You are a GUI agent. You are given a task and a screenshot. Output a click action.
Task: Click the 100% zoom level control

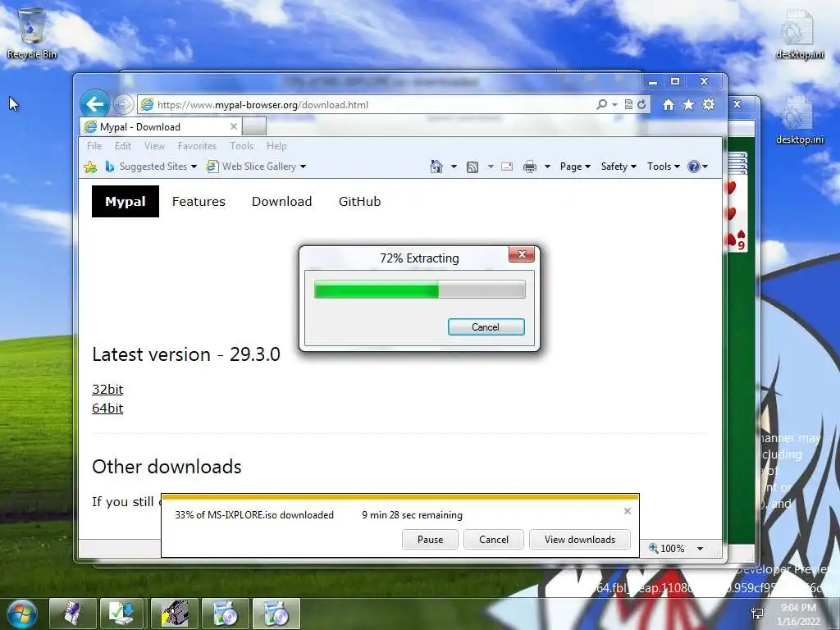(666, 549)
